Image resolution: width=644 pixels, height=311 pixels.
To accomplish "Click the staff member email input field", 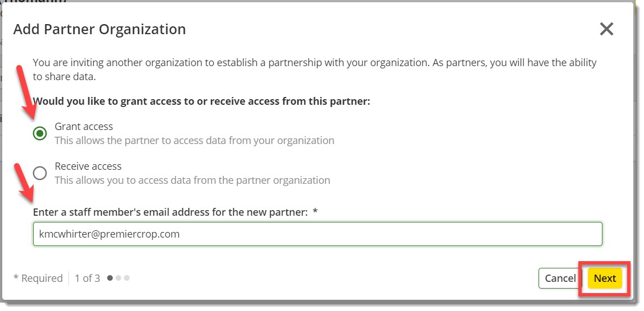I will pos(318,234).
